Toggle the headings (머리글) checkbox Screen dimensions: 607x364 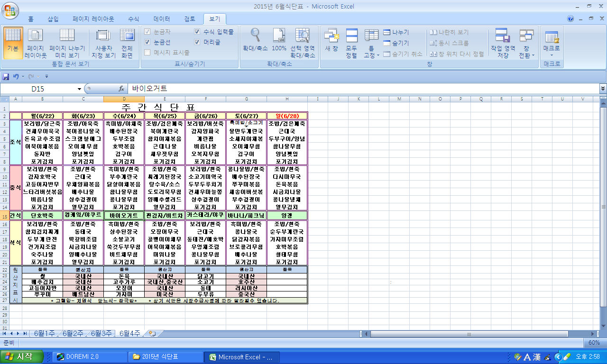pyautogui.click(x=197, y=42)
